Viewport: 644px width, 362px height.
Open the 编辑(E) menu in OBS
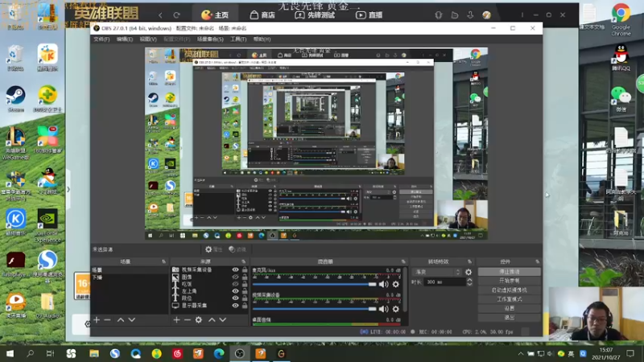point(125,39)
